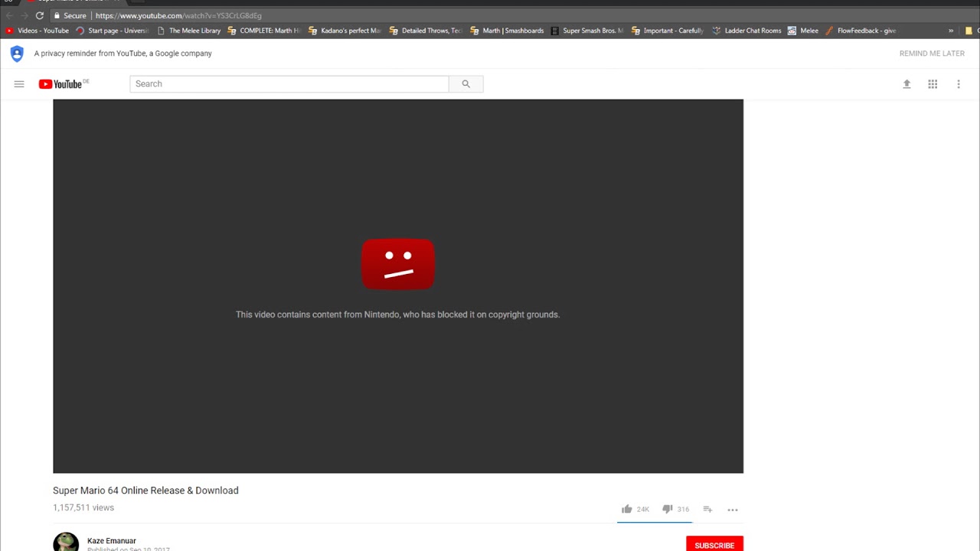The height and width of the screenshot is (551, 980).
Task: Open the other bookmarks folder icon
Action: coord(969,31)
